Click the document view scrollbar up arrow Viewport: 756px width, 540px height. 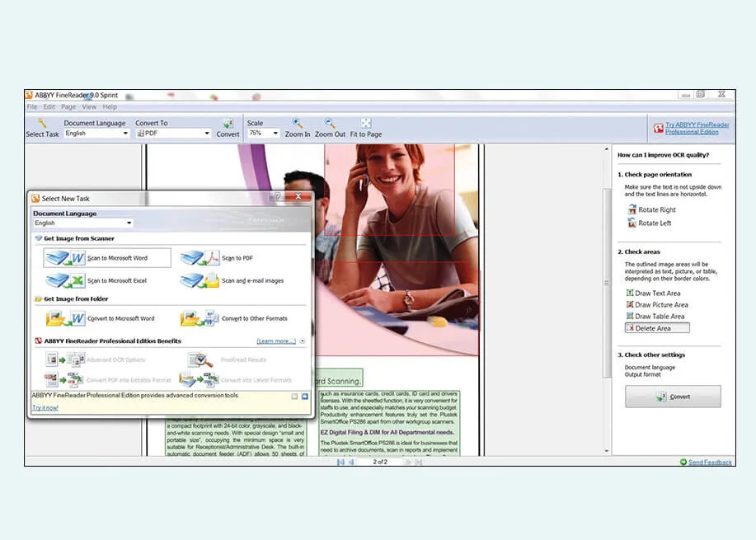pyautogui.click(x=607, y=149)
